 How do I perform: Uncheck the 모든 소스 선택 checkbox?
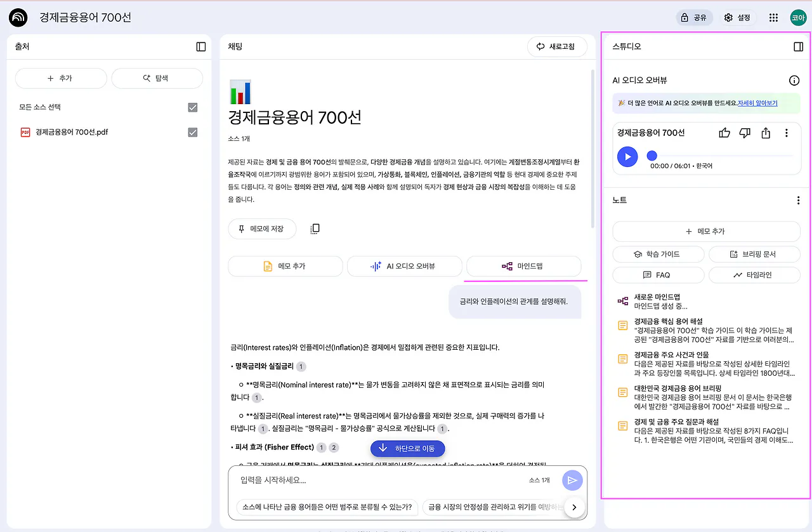pyautogui.click(x=192, y=107)
